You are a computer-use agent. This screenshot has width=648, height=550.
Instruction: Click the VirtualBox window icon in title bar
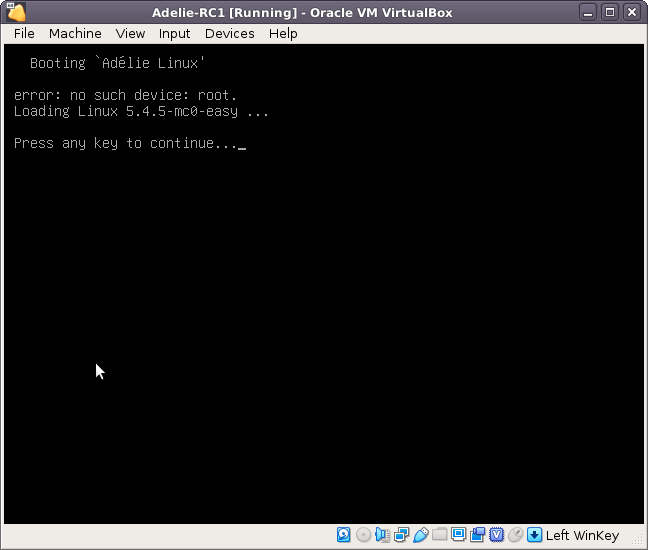[16, 12]
